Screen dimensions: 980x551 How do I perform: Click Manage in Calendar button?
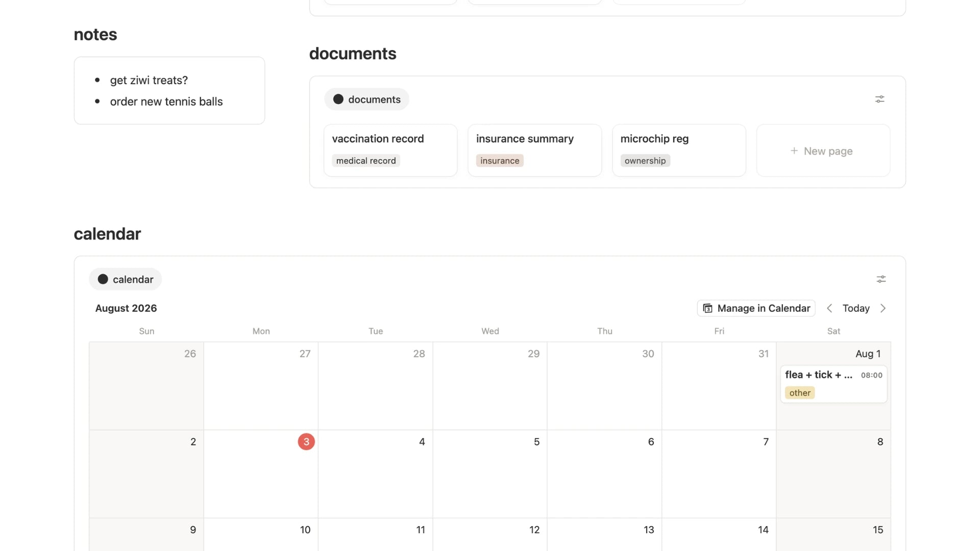click(x=756, y=308)
